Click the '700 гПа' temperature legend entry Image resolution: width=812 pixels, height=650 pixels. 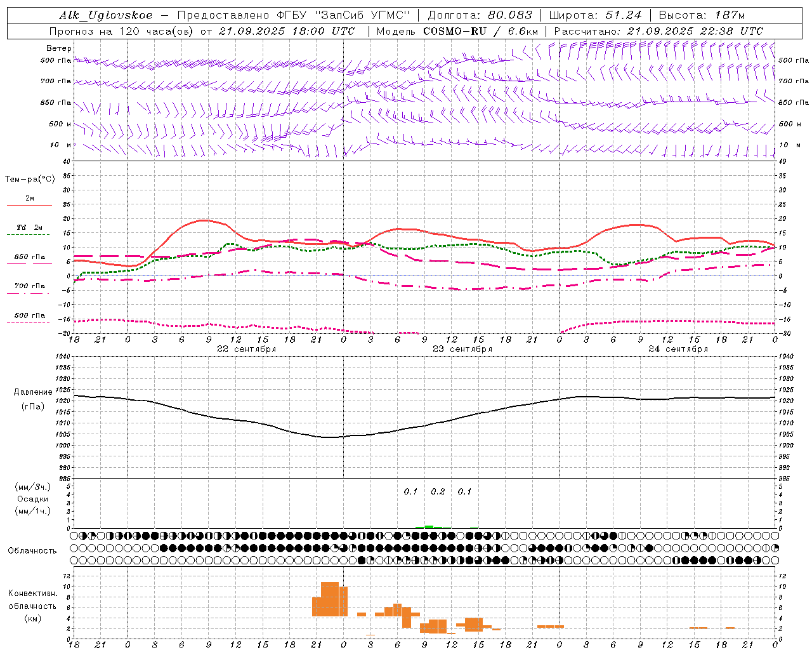[x=30, y=286]
